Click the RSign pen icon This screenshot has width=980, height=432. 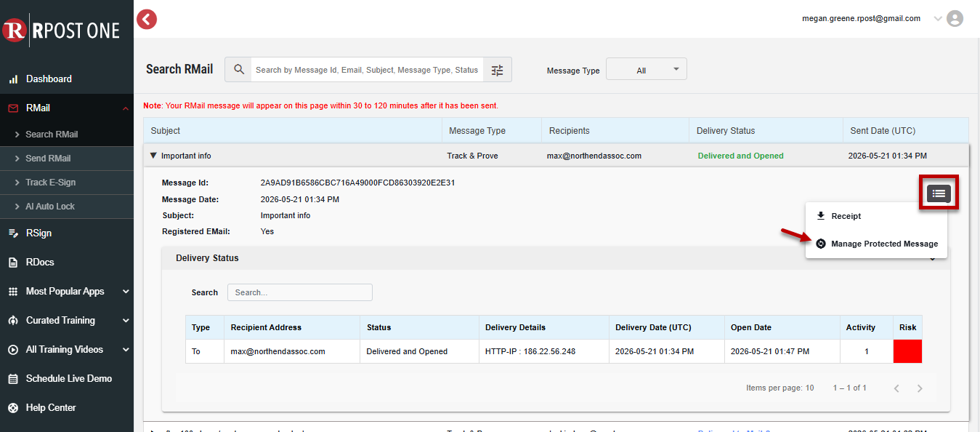[x=13, y=233]
